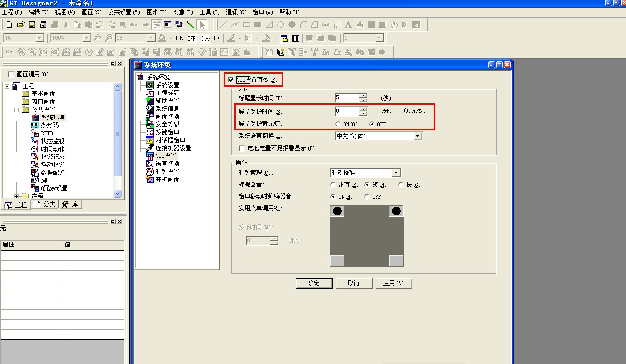Click the binoculars find icon
Screen dimensions: 626x364
click(x=360, y=52)
